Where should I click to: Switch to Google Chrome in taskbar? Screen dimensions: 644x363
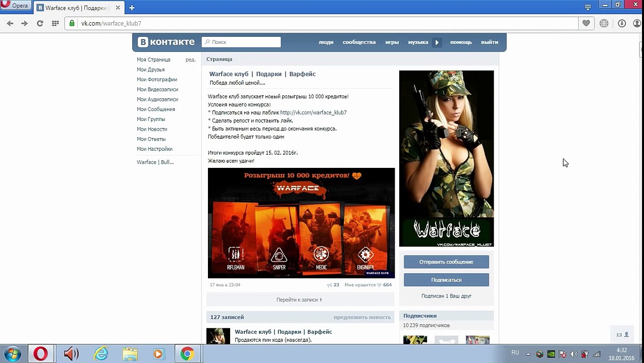point(187,354)
